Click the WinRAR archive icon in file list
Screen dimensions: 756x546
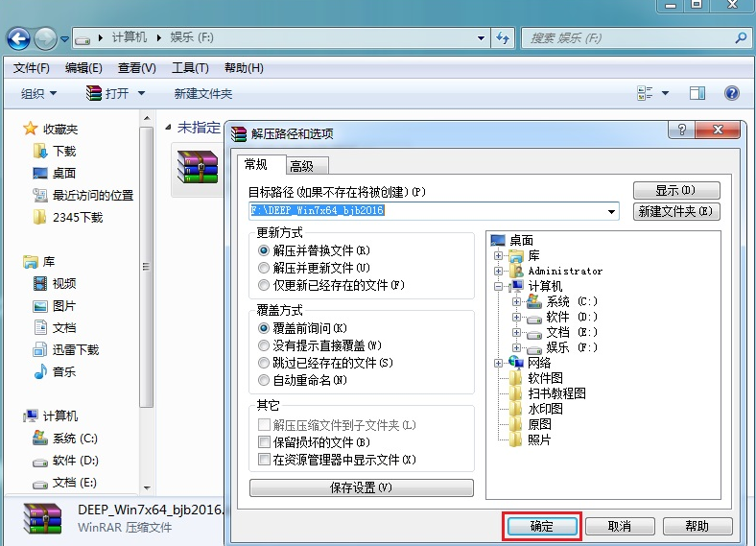tap(197, 166)
